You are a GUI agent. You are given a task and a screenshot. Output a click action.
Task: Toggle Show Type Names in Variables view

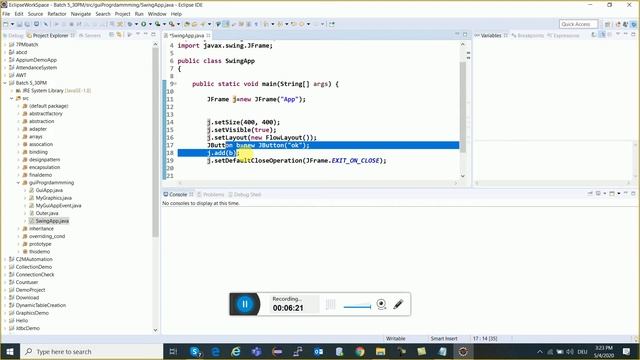593,35
